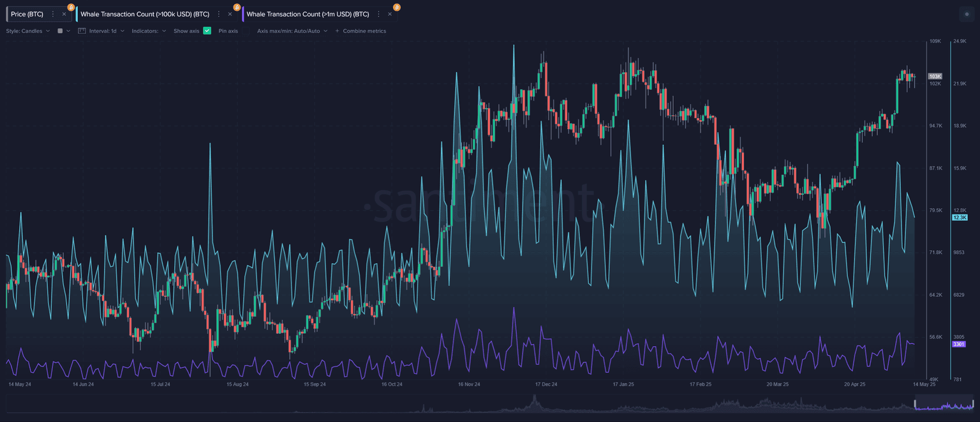Viewport: 980px width, 422px height.
Task: Enable the Pin axis checkbox
Action: tap(246, 31)
